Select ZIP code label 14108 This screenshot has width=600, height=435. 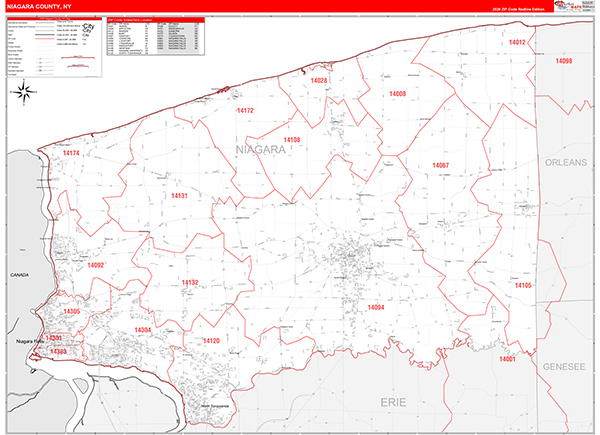pyautogui.click(x=292, y=140)
